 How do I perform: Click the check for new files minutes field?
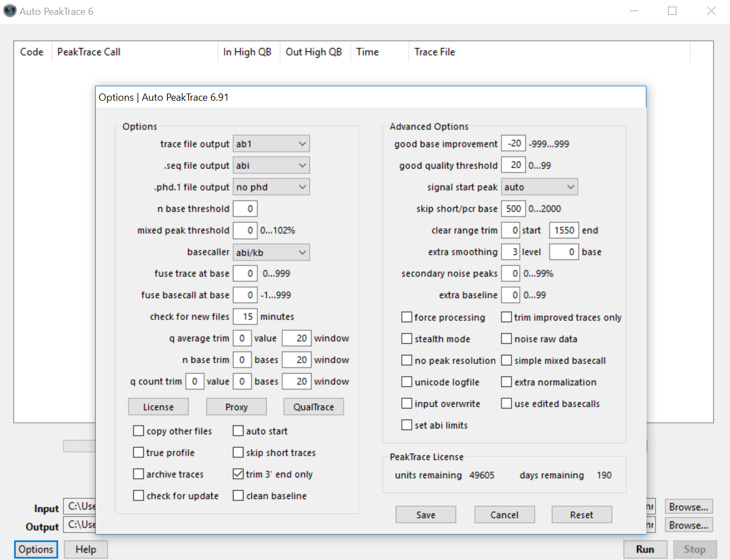point(245,317)
